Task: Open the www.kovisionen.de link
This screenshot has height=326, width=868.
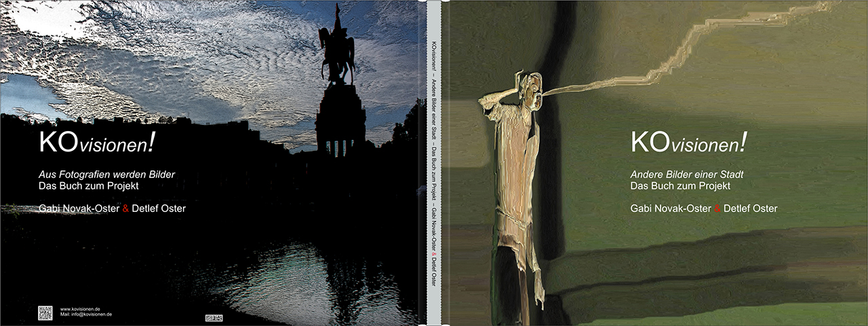Action: pos(81,309)
